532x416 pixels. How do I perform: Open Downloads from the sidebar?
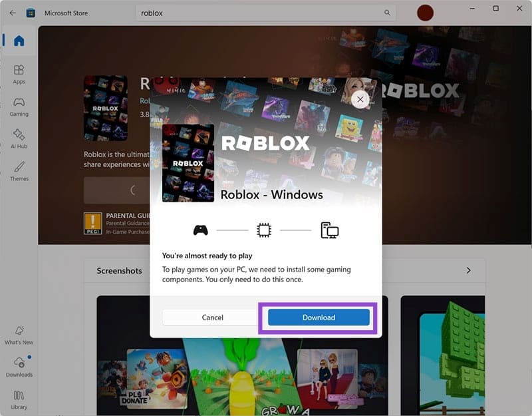tap(19, 367)
